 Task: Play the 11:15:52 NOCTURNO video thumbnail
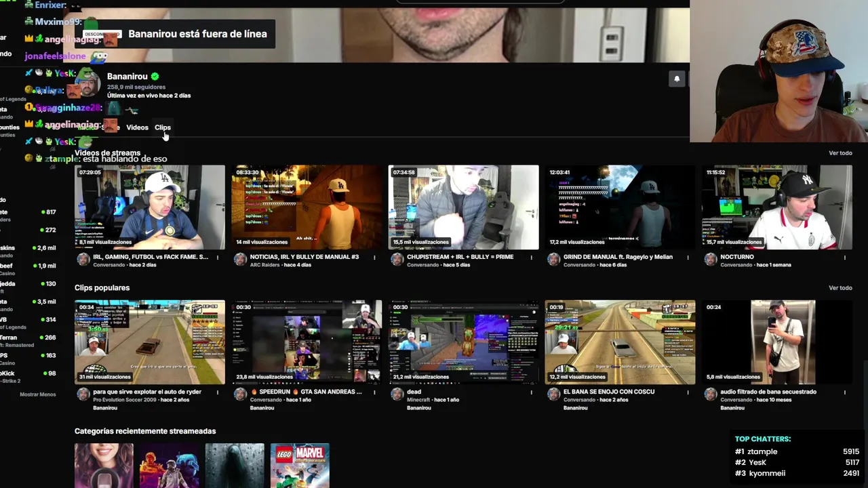[776, 207]
